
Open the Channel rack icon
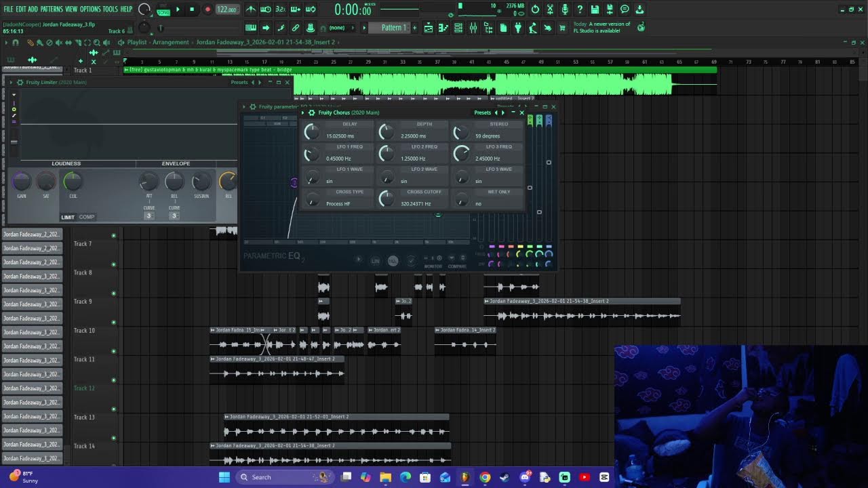pos(458,28)
